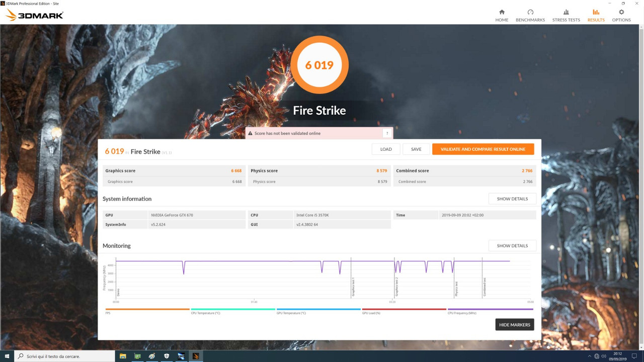
Task: Click the taskbar search box
Action: pos(64,356)
